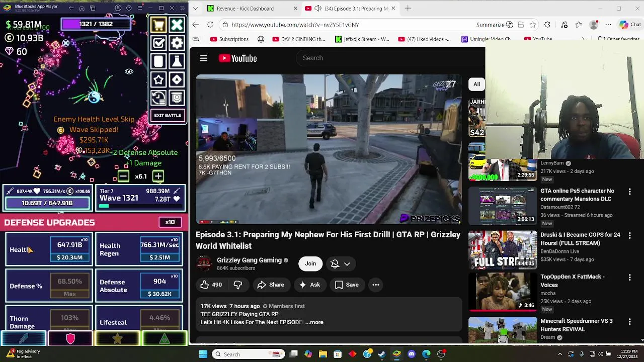Switch to defense upgrades shield tab
The image size is (644, 362).
pos(70,339)
